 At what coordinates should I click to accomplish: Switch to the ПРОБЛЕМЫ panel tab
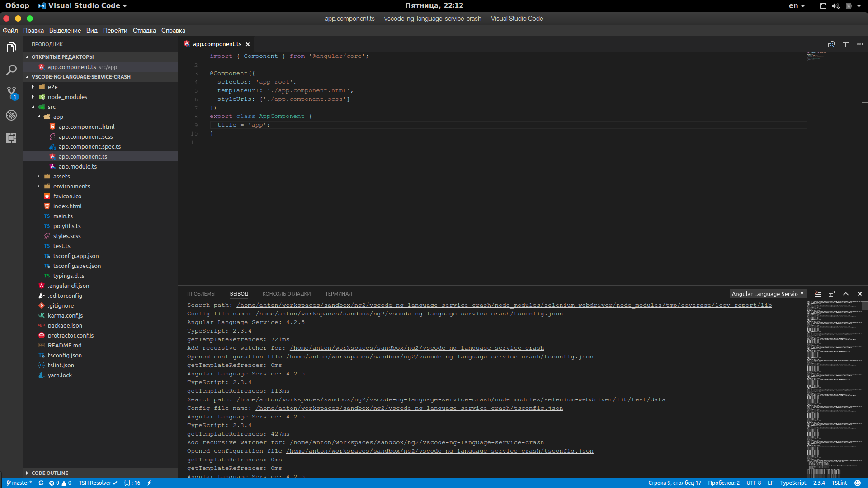[201, 294]
